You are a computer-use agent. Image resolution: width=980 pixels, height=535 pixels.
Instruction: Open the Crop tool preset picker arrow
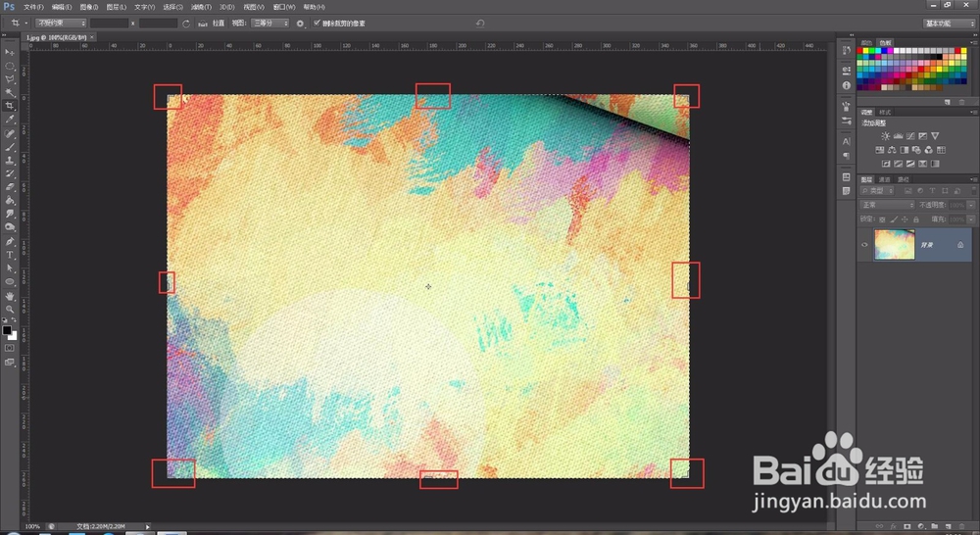26,24
